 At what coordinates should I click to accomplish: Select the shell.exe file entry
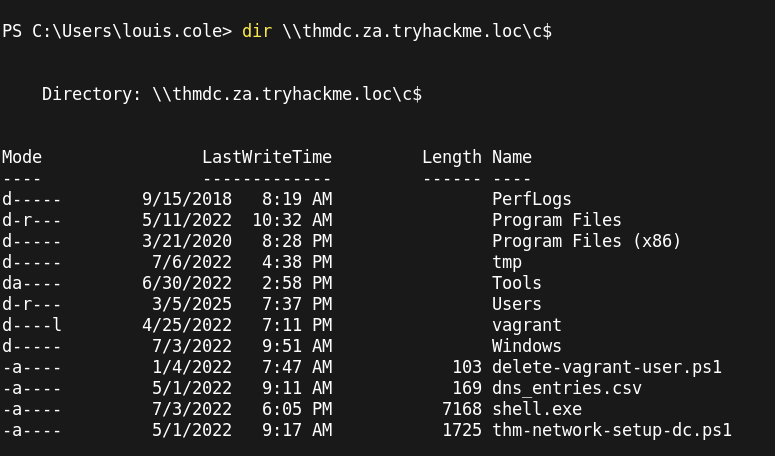[536, 409]
